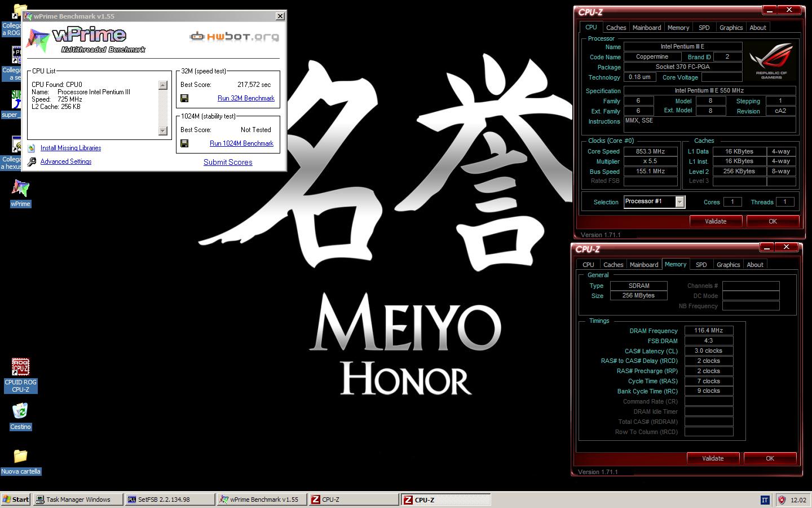
Task: Close the wPrime Benchmark window
Action: pyautogui.click(x=280, y=16)
